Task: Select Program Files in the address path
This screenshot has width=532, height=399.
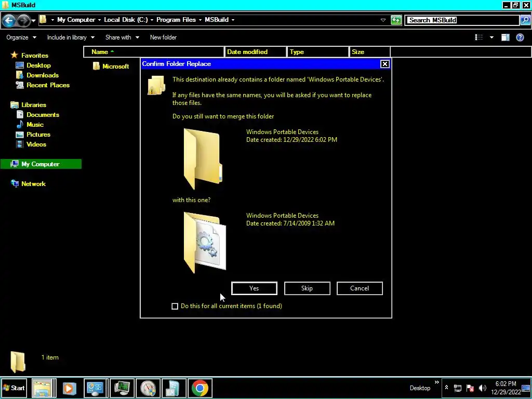Action: click(176, 20)
